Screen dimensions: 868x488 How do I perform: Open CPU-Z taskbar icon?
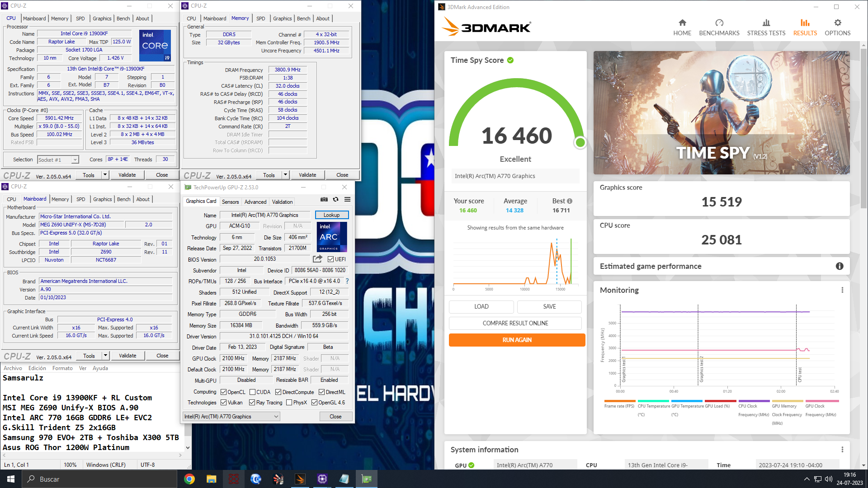click(x=322, y=479)
